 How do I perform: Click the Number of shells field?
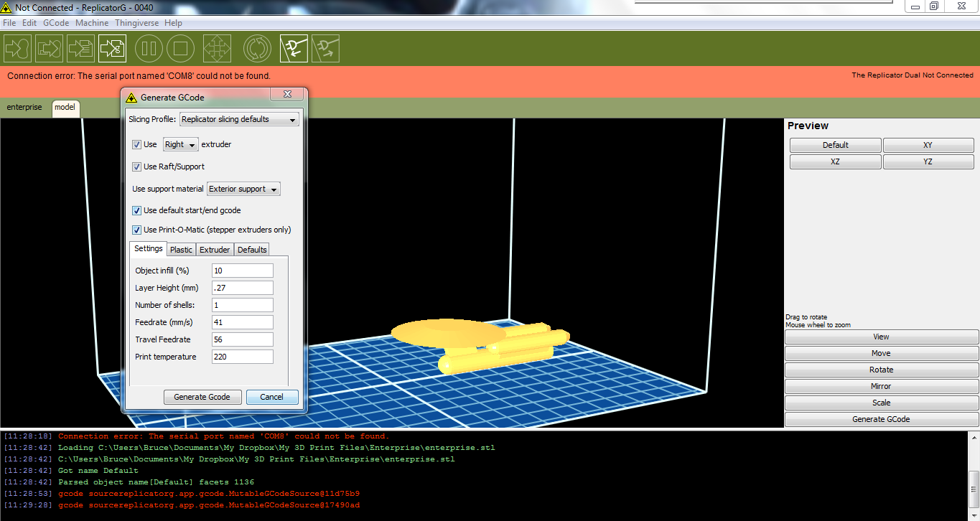243,305
